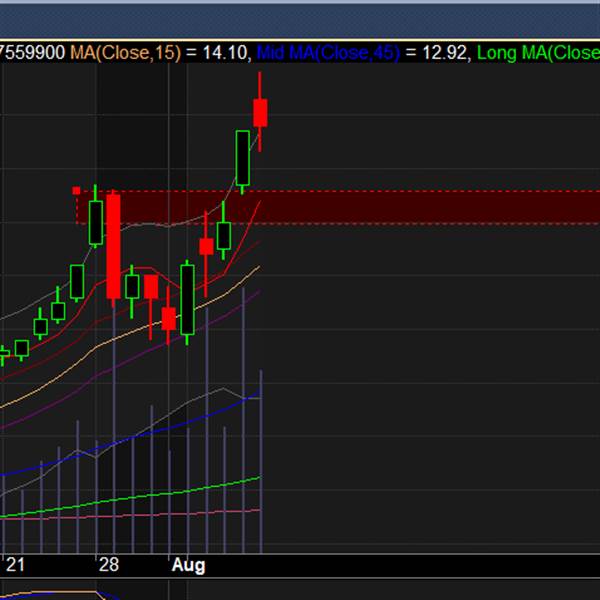
Task: Select the tall red candlestick on the 28th
Action: 113,247
